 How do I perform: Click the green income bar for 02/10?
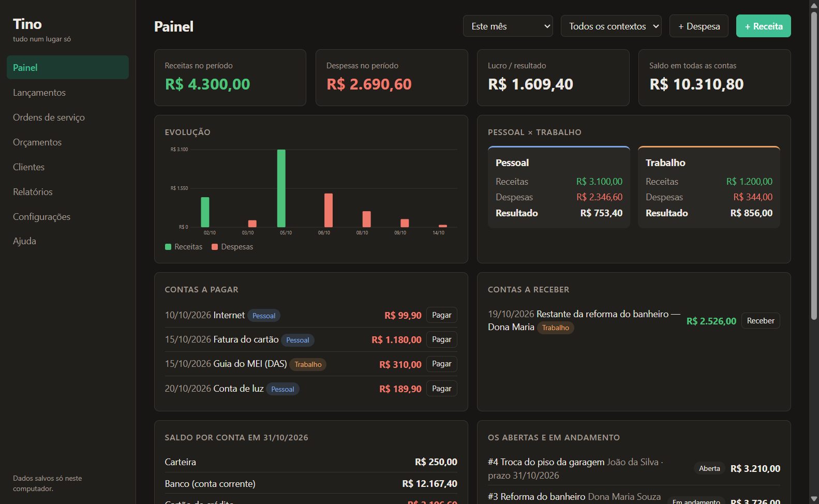[205, 212]
